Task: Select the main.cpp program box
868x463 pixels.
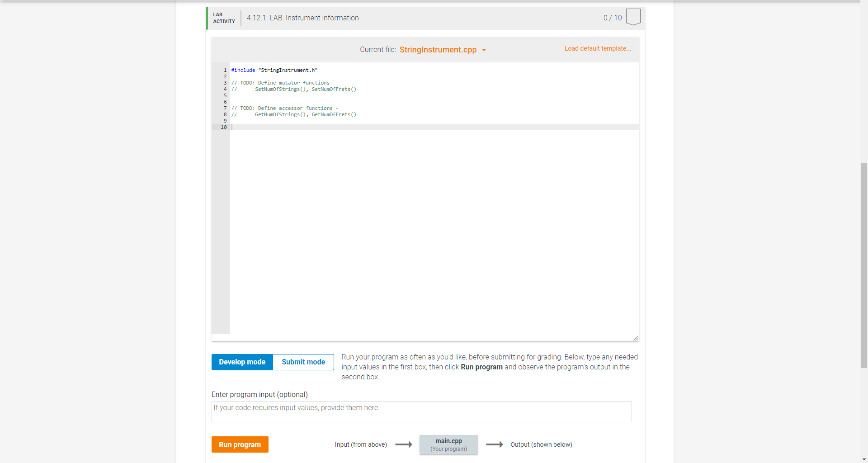Action: click(448, 444)
